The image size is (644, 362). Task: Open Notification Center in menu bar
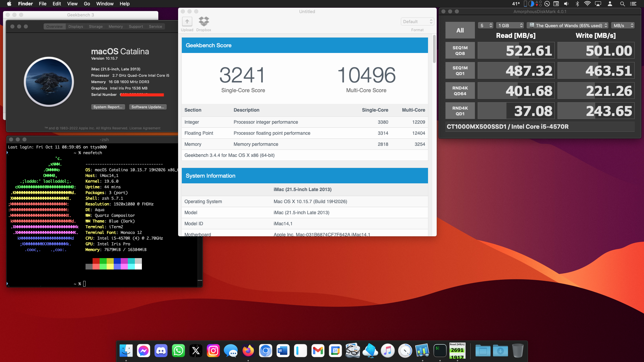(633, 4)
